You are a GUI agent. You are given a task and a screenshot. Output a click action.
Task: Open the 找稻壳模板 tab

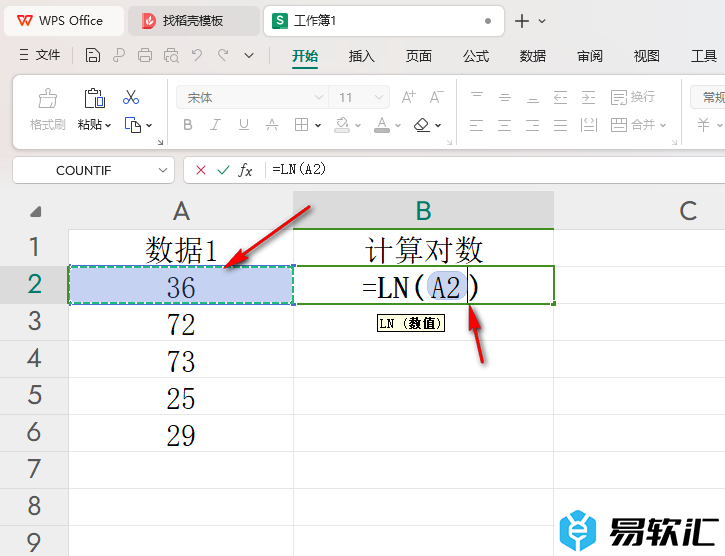[193, 21]
